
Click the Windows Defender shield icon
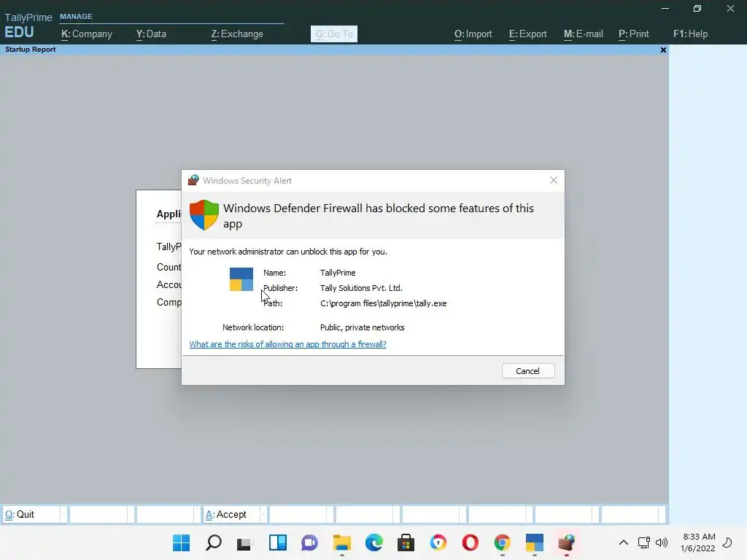pyautogui.click(x=204, y=215)
